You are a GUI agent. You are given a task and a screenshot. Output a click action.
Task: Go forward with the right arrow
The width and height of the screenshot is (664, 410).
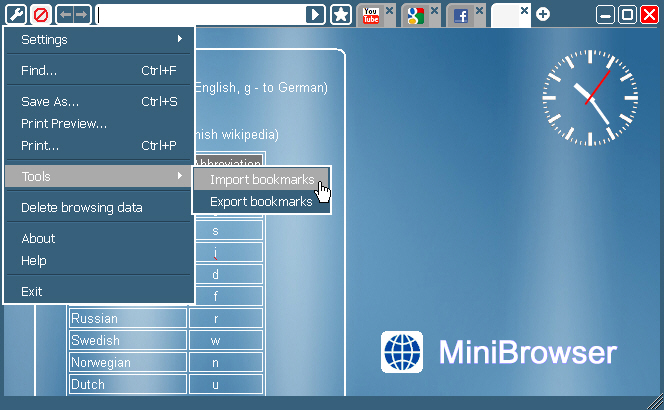(x=82, y=15)
